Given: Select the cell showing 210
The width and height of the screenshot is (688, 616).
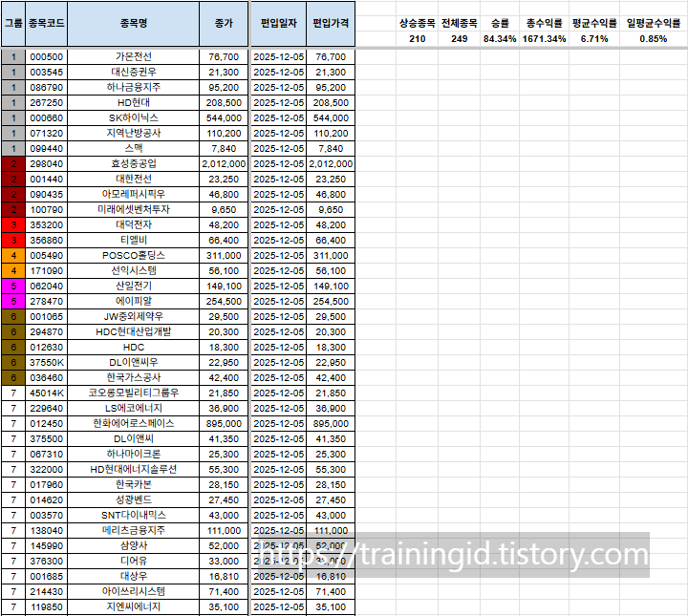Looking at the screenshot, I should (x=417, y=39).
